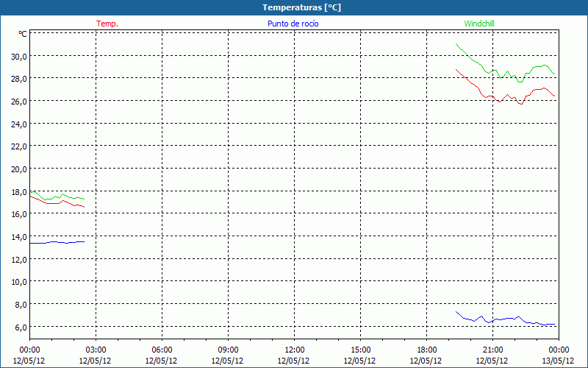This screenshot has width=588, height=368.
Task: Click the 22,0 y-axis value
Action: pos(19,146)
